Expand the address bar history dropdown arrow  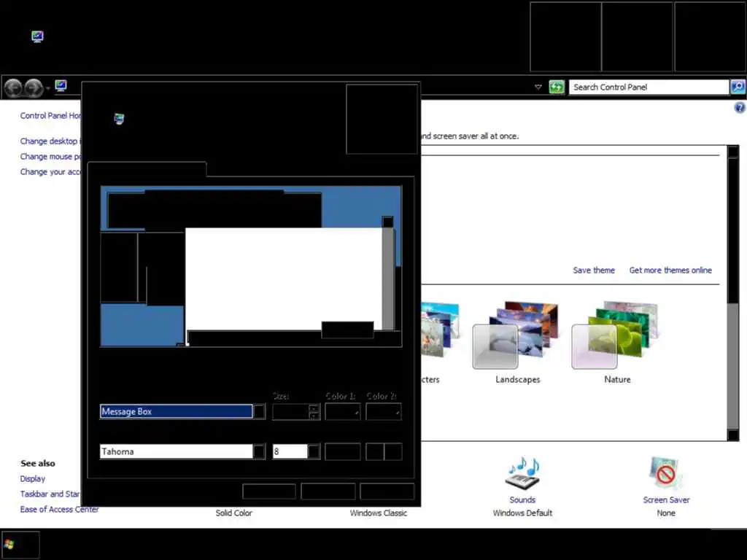click(x=538, y=87)
